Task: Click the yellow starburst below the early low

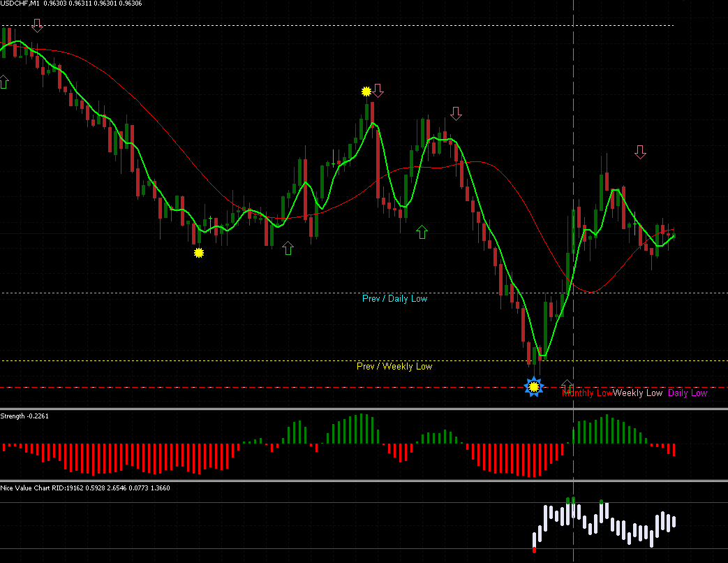Action: pyautogui.click(x=199, y=253)
